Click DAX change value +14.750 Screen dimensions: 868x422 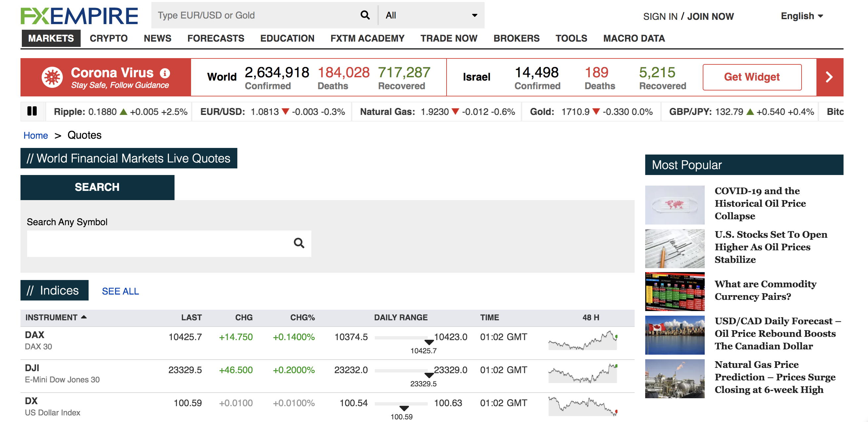tap(236, 337)
